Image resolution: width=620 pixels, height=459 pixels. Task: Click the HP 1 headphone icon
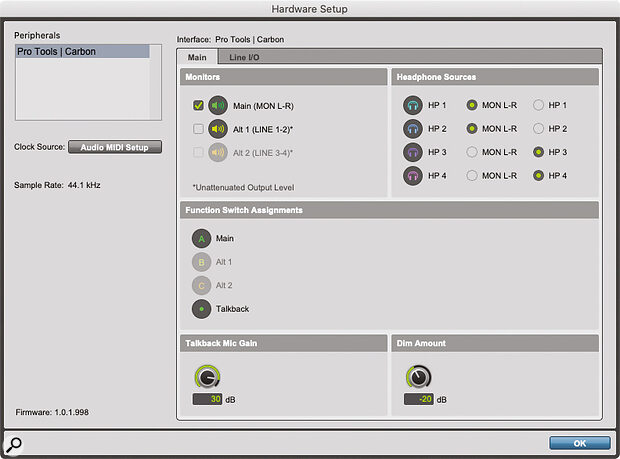[x=413, y=105]
